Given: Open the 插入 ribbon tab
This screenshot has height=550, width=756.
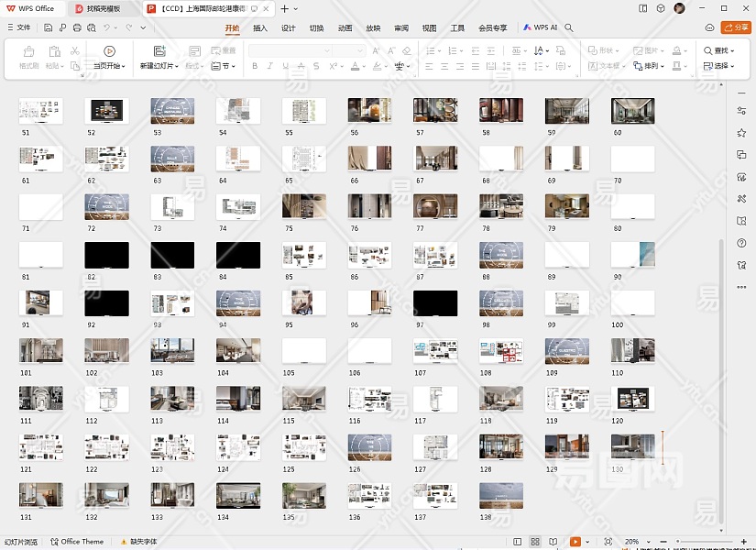Looking at the screenshot, I should (x=260, y=28).
